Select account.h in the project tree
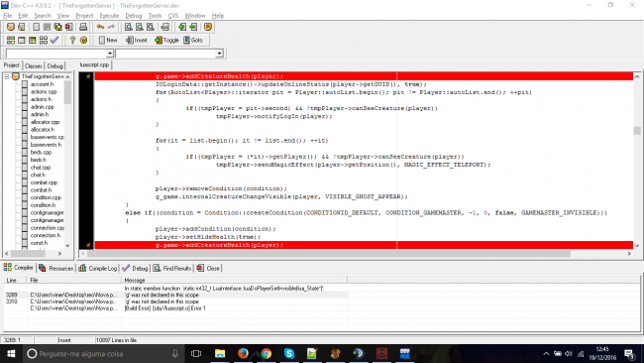 click(x=42, y=84)
